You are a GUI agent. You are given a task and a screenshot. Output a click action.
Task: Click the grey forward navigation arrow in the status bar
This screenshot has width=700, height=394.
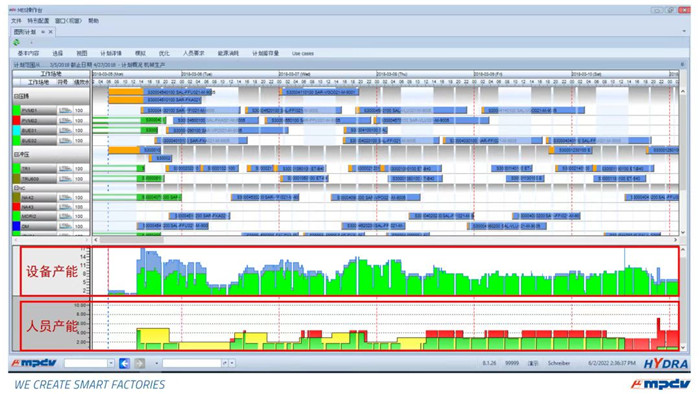[x=140, y=363]
